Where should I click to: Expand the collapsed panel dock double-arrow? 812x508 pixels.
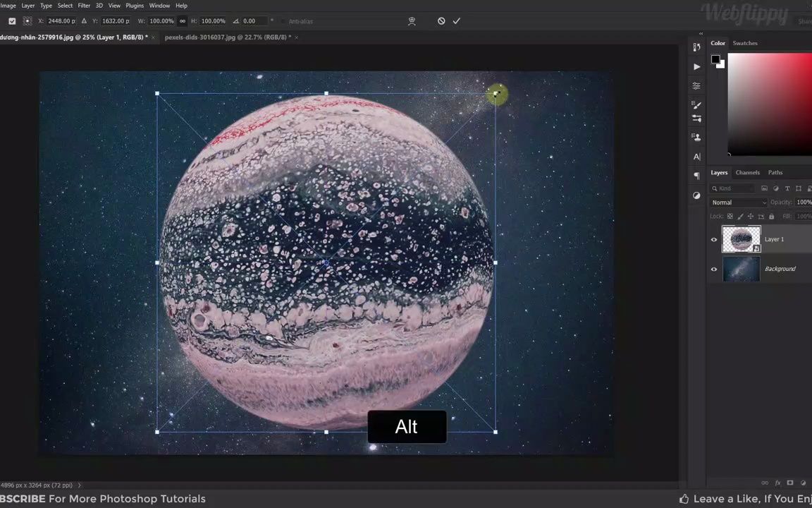701,34
